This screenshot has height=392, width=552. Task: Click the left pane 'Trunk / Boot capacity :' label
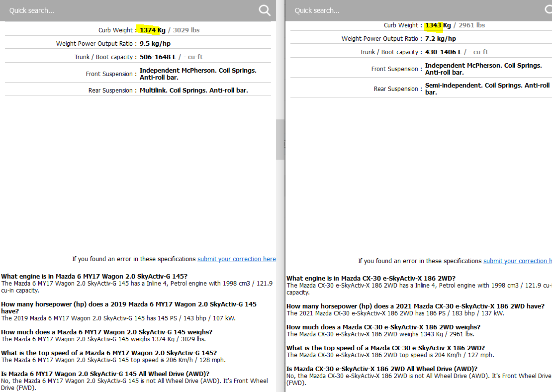point(105,57)
